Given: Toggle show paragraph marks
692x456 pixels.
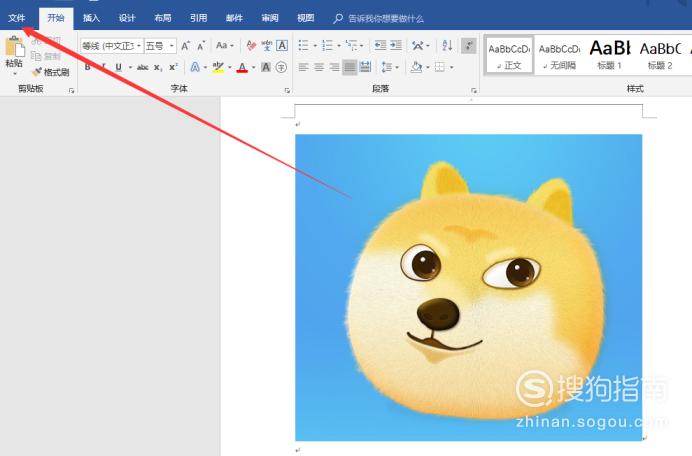Looking at the screenshot, I should tap(468, 45).
